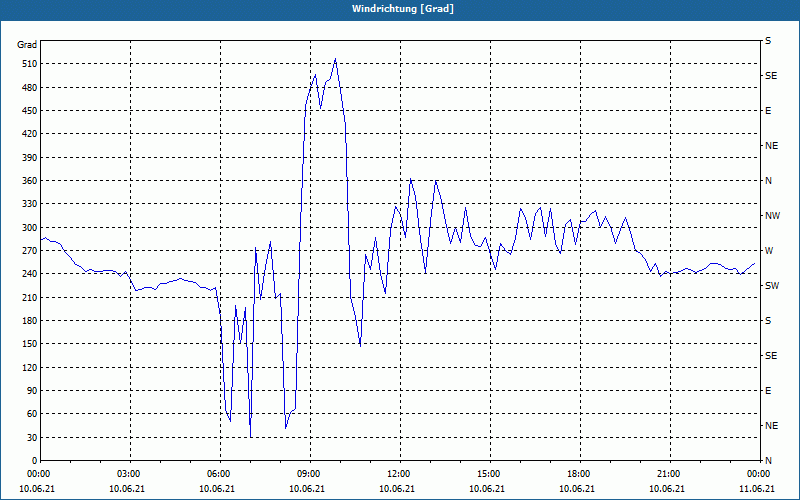Image resolution: width=800 pixels, height=500 pixels.
Task: Click the NW compass label on right axis
Action: click(x=772, y=216)
